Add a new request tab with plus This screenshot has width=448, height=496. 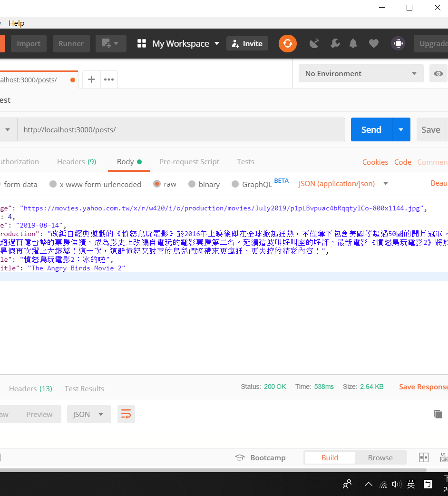(x=91, y=79)
